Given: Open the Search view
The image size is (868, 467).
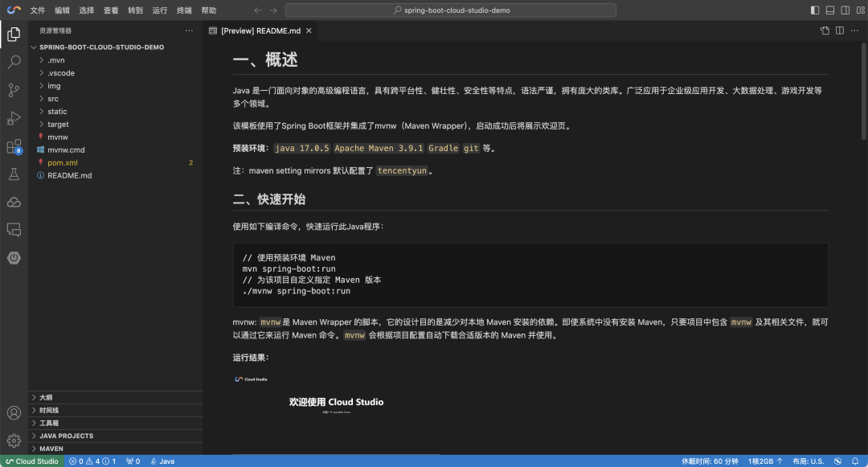Looking at the screenshot, I should click(x=13, y=62).
